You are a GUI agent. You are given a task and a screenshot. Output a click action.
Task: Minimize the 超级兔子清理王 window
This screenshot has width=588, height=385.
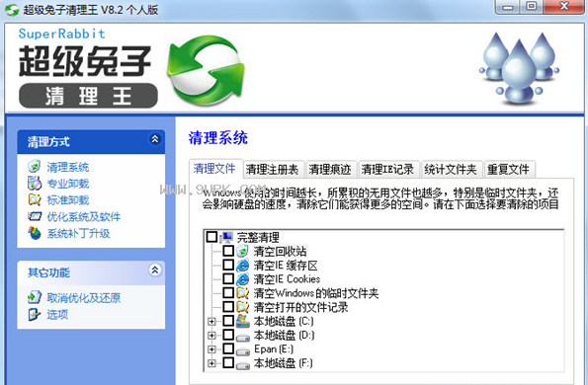pyautogui.click(x=507, y=7)
